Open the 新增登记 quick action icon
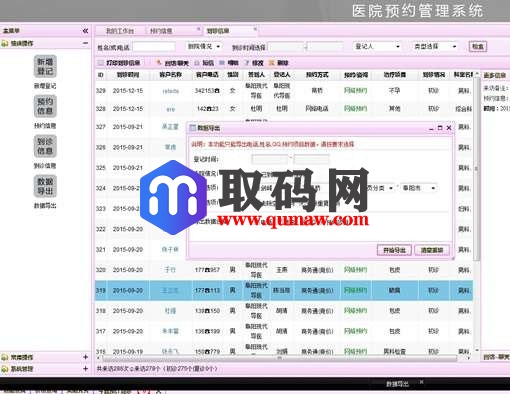Viewport: 510px width, 394px height. [x=45, y=66]
